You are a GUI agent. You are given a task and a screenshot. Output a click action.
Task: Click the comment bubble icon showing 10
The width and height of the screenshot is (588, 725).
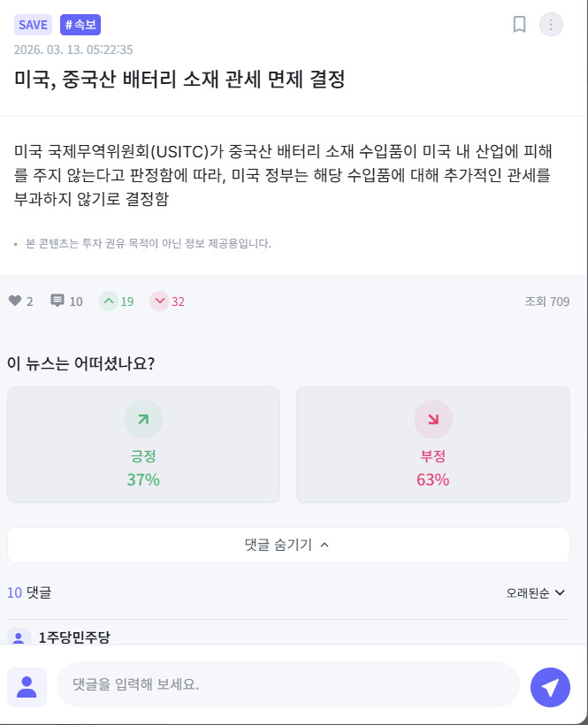[x=57, y=301]
